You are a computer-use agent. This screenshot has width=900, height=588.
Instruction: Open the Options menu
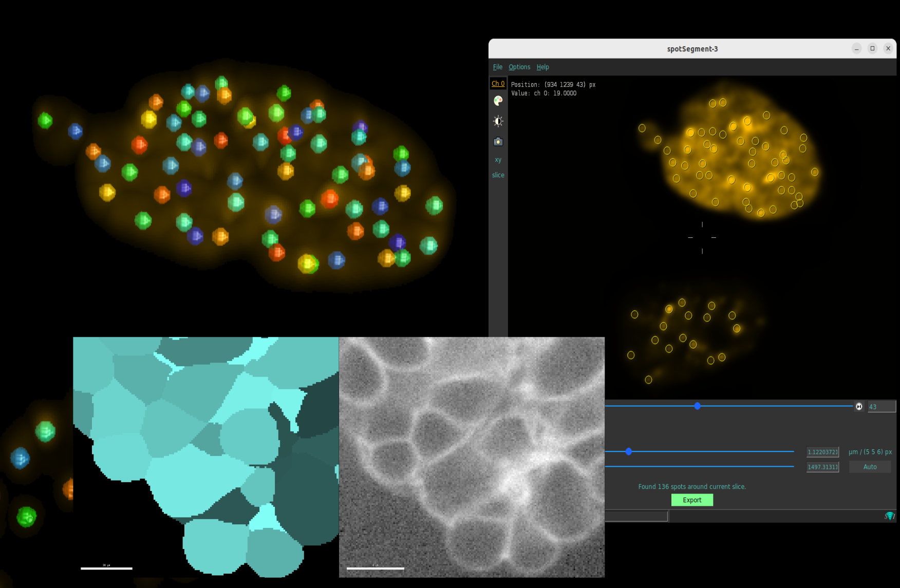point(519,67)
